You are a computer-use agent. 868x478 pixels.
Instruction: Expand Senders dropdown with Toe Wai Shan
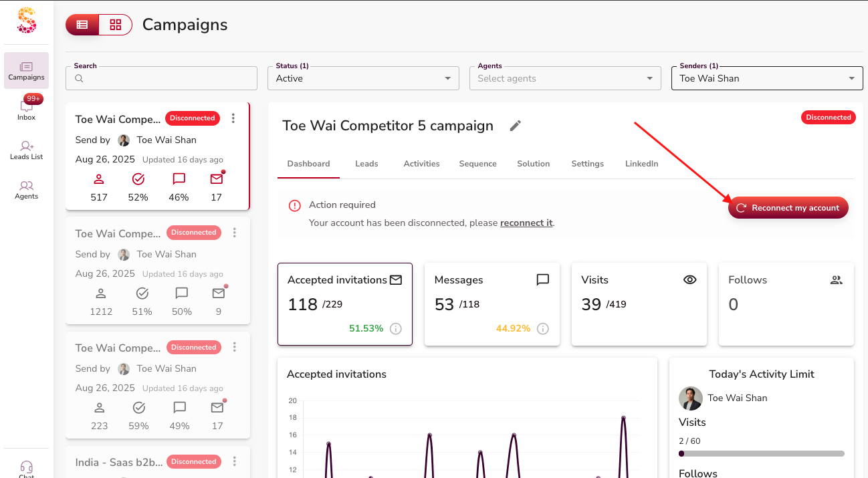click(766, 78)
